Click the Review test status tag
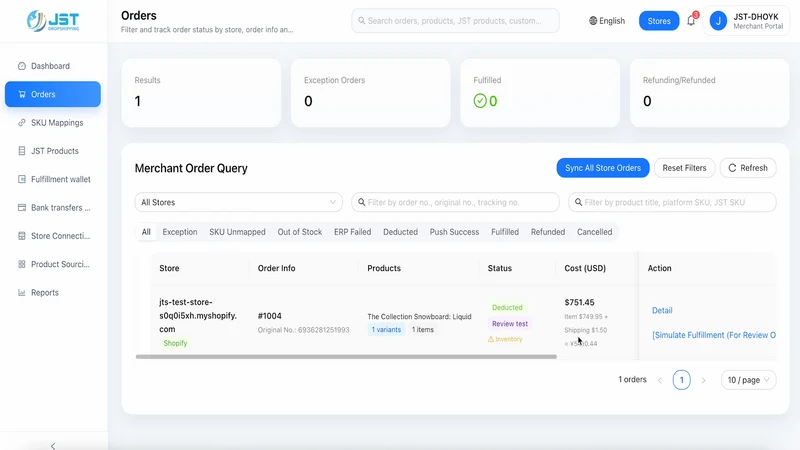The width and height of the screenshot is (800, 450). click(510, 323)
